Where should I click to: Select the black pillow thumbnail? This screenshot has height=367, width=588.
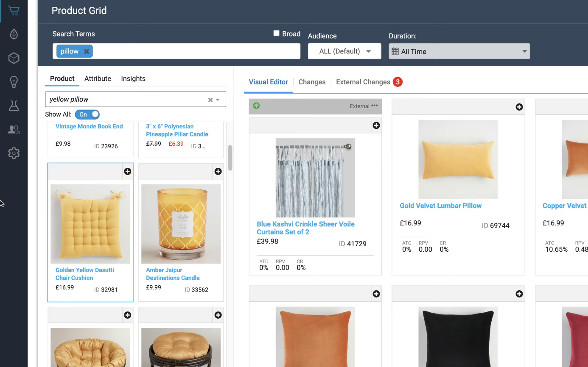[x=458, y=337]
